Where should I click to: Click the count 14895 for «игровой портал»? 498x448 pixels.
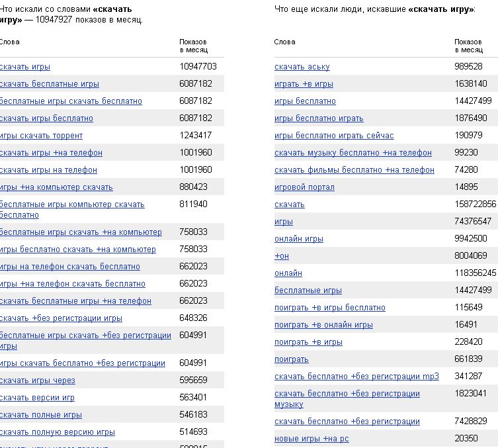pos(466,187)
